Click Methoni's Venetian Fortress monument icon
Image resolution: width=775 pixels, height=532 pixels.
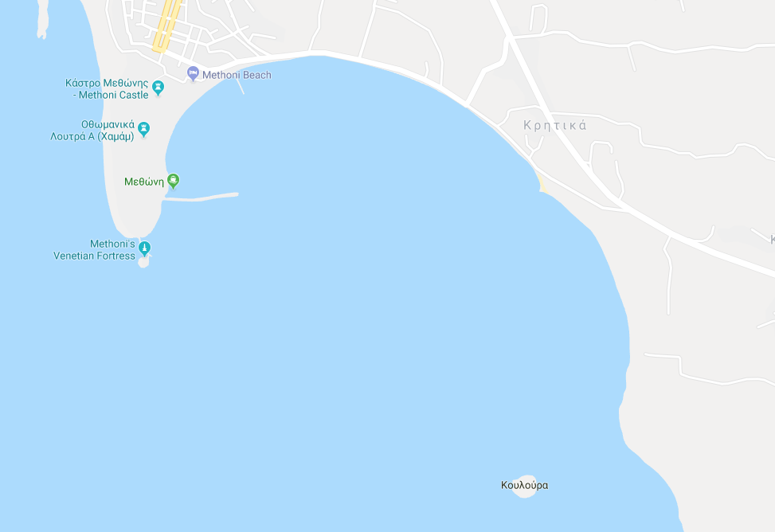point(144,248)
